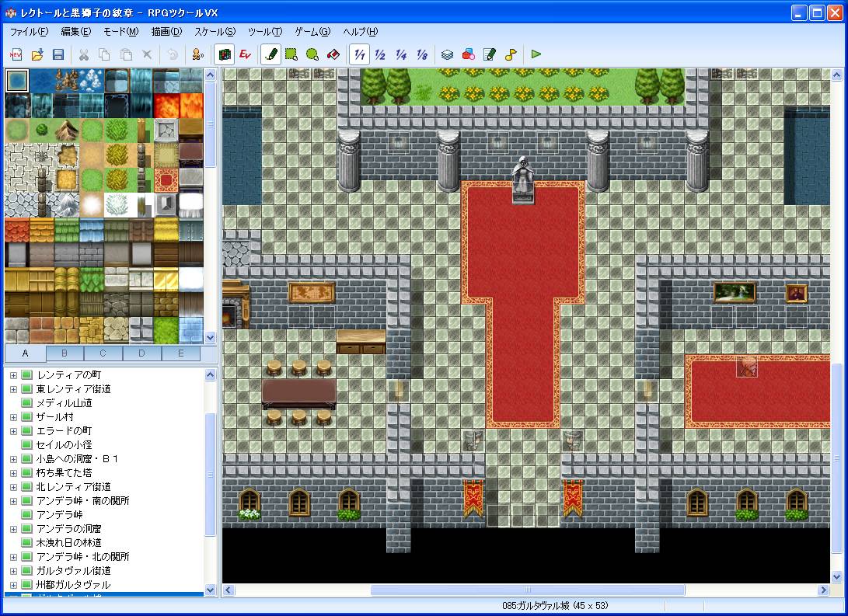Click the Cut scissors icon
This screenshot has height=616, width=848.
point(84,54)
